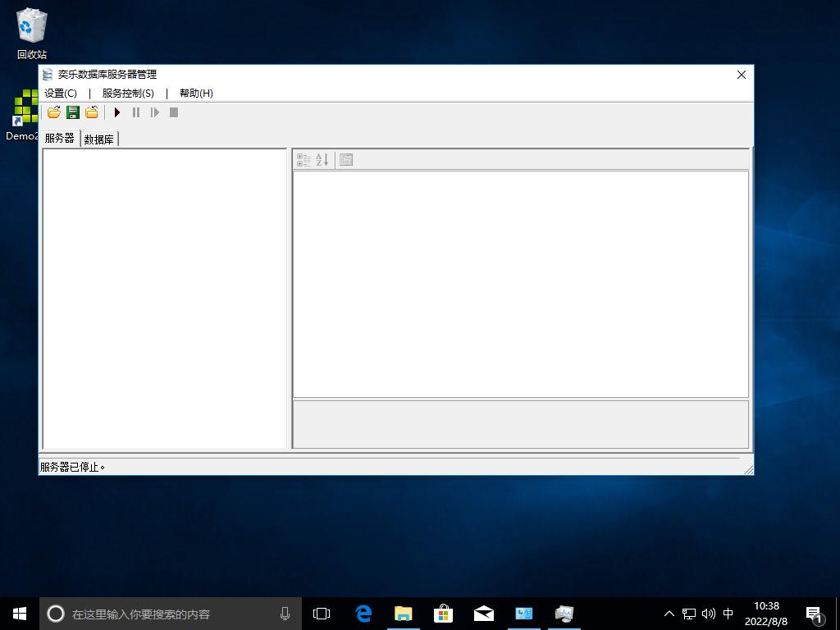Image resolution: width=840 pixels, height=630 pixels.
Task: Expand hidden system tray icons chevron
Action: pos(669,614)
